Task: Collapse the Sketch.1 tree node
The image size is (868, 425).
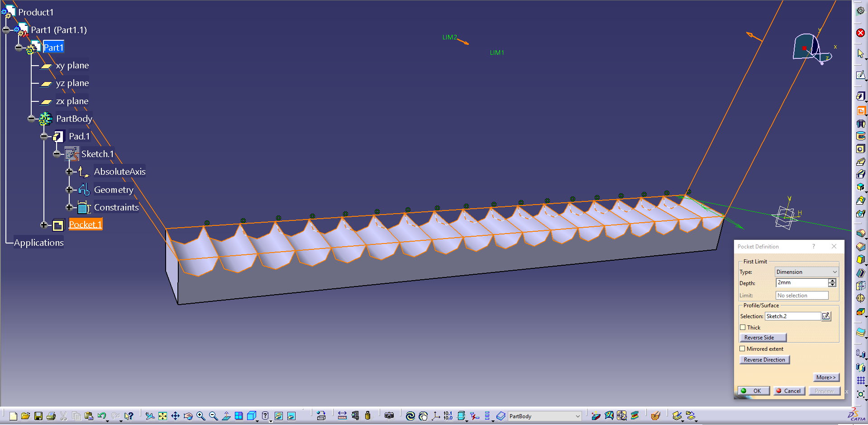Action: (x=56, y=154)
